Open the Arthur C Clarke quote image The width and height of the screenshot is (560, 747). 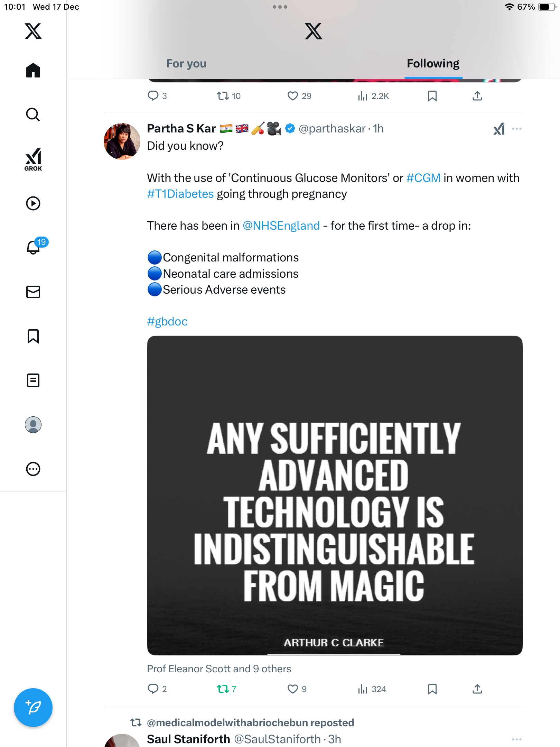[x=335, y=495]
